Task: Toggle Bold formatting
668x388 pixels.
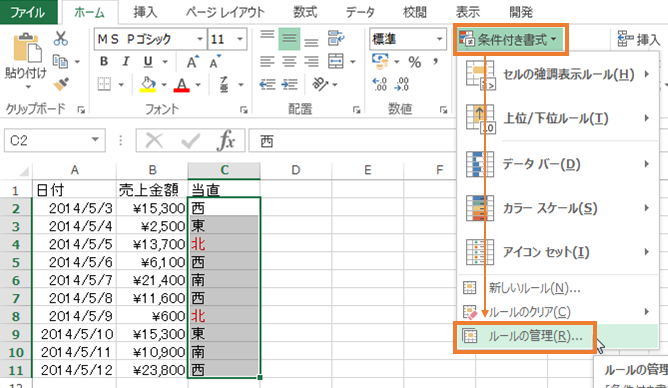Action: point(104,62)
